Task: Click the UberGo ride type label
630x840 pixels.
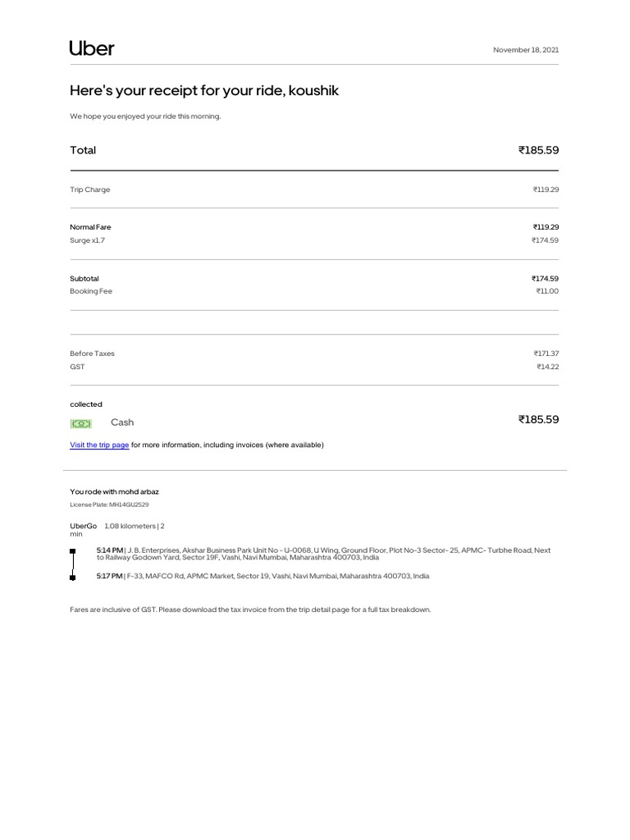Action: [x=83, y=526]
